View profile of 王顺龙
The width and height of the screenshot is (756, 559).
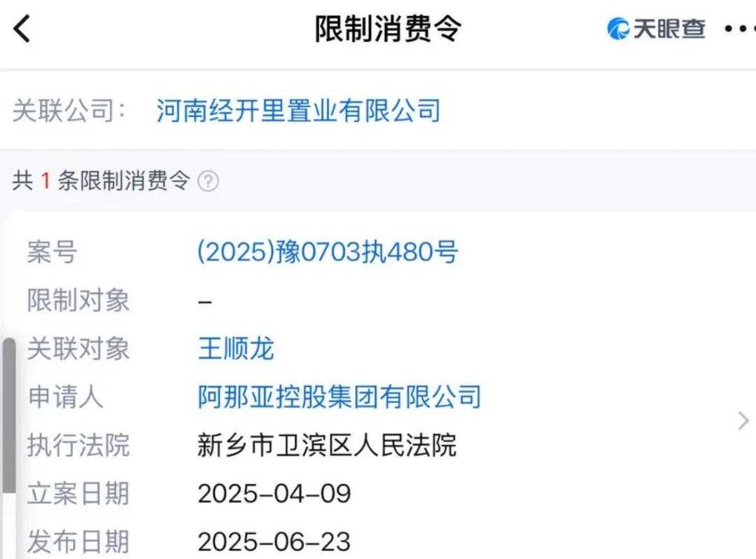click(236, 348)
